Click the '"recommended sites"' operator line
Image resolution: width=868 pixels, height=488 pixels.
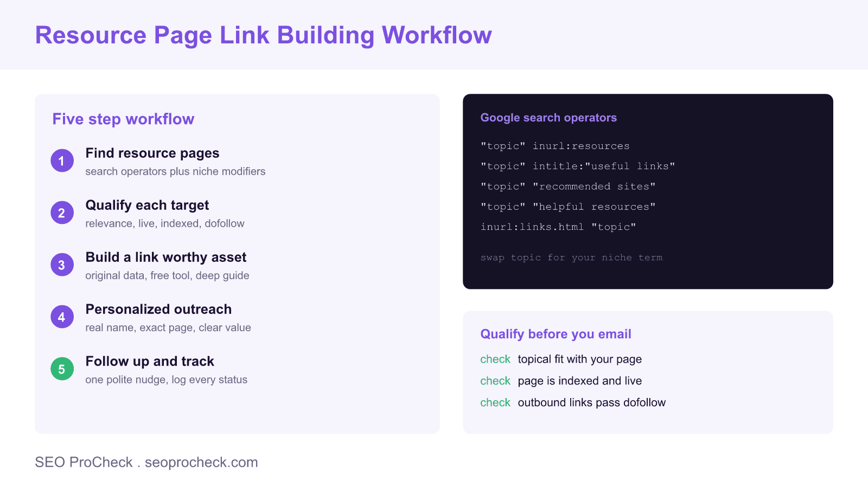pos(568,187)
